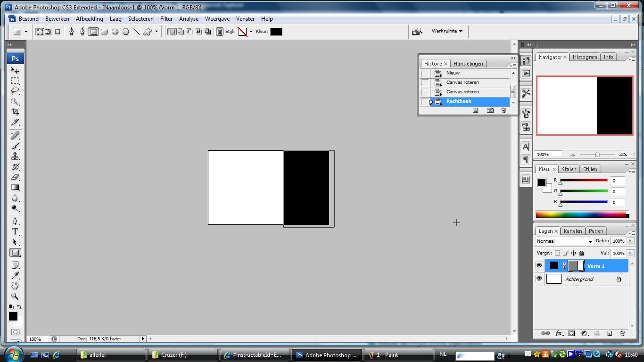Choose Line shape in options bar
The height and width of the screenshot is (362, 644).
pyautogui.click(x=137, y=32)
